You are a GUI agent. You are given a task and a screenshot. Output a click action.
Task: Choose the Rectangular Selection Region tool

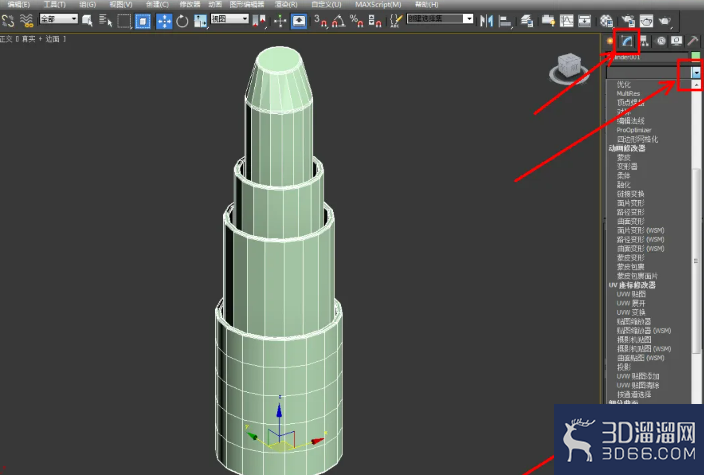tap(124, 21)
